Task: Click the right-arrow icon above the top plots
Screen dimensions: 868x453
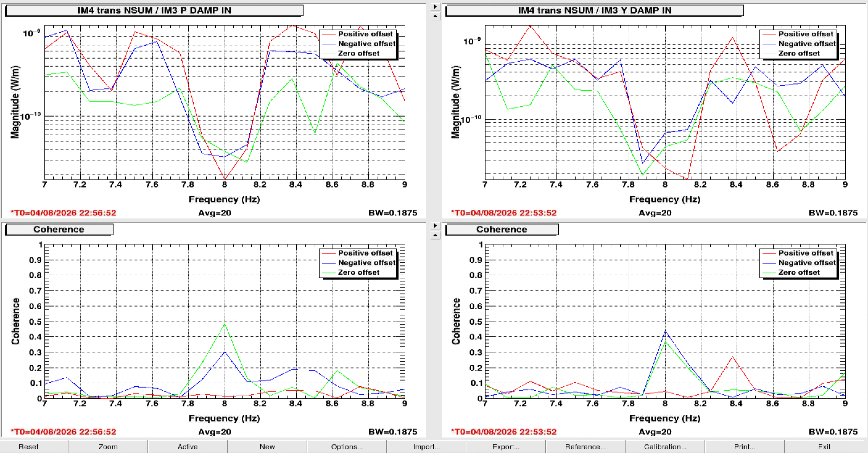Action: pyautogui.click(x=435, y=7)
